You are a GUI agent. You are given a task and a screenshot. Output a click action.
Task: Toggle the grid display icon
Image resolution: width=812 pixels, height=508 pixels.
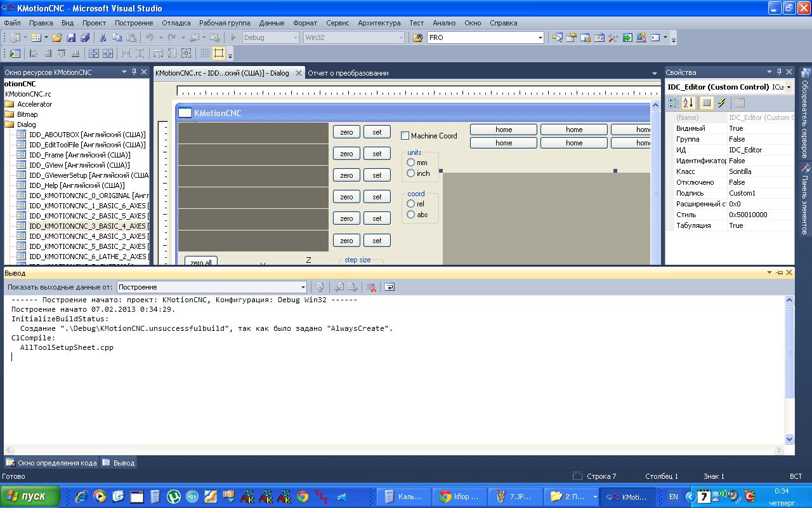point(205,53)
